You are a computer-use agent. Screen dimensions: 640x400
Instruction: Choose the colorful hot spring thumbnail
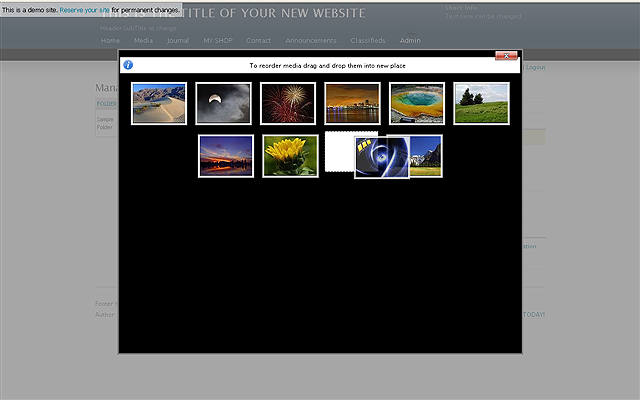point(417,103)
